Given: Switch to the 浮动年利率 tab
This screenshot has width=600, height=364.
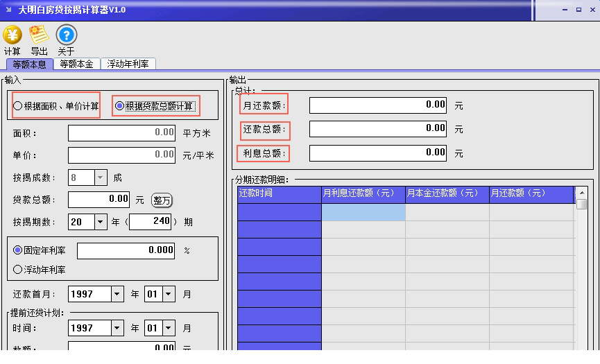Looking at the screenshot, I should (x=129, y=64).
